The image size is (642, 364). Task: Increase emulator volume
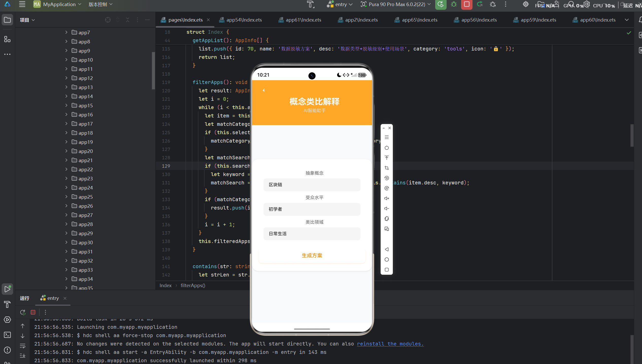coord(387,198)
